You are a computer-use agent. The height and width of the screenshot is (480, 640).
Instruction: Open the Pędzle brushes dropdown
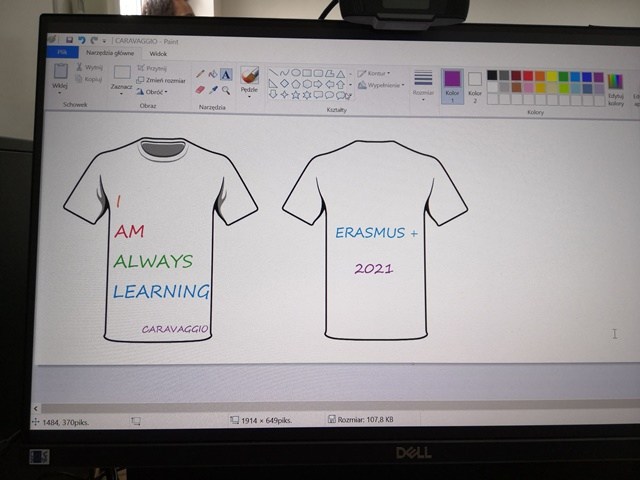(x=249, y=96)
